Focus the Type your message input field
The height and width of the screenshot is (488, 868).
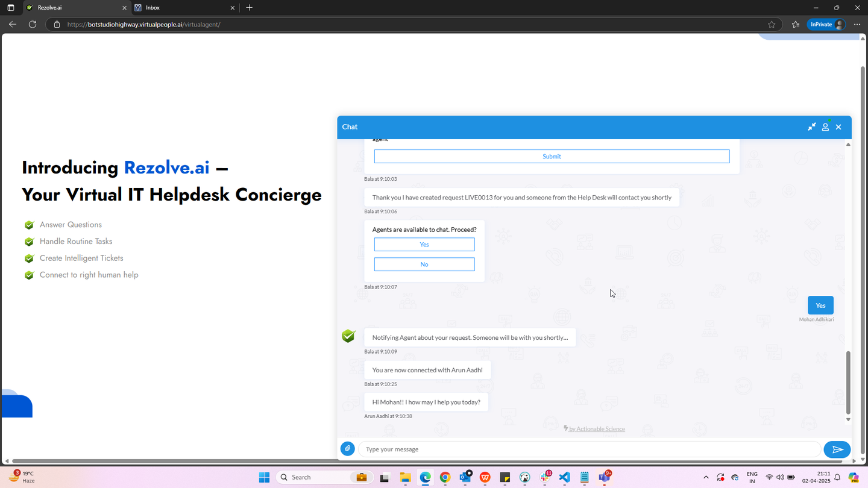click(590, 449)
